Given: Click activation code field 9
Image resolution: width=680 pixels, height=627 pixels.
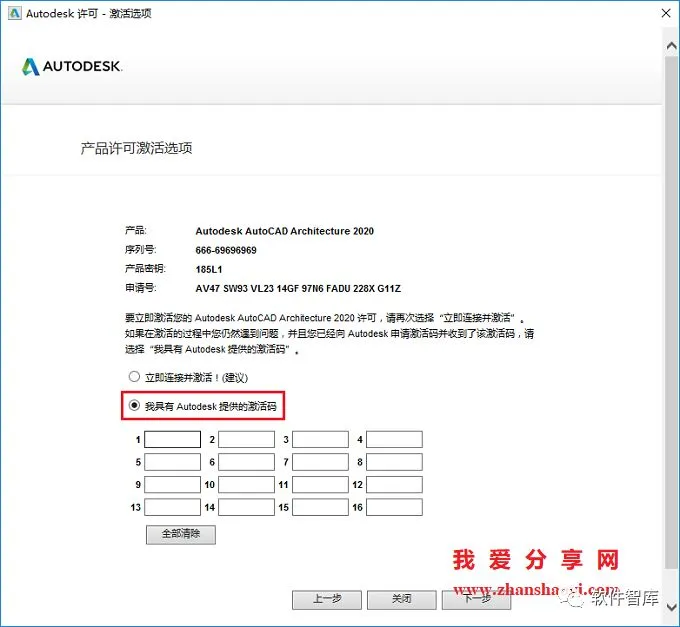Looking at the screenshot, I should click(x=173, y=484).
